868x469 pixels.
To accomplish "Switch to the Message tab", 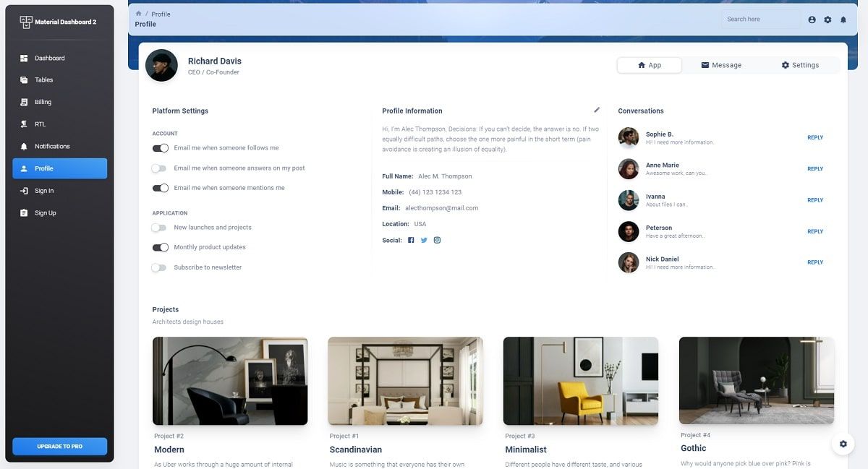I will 721,64.
